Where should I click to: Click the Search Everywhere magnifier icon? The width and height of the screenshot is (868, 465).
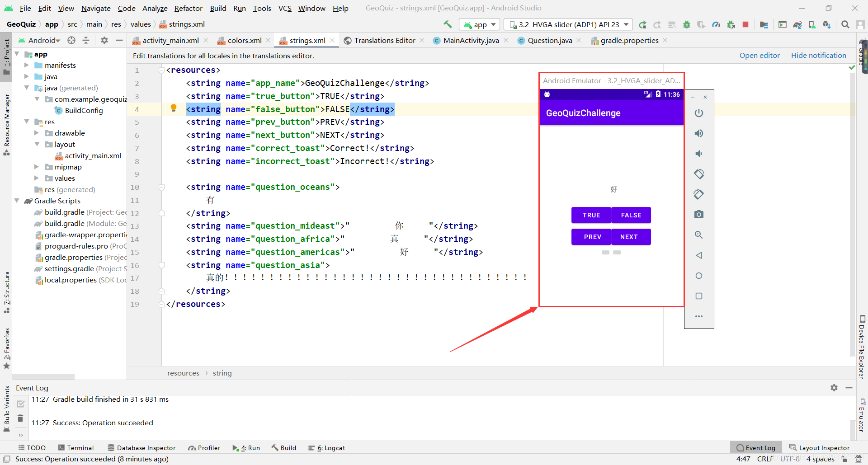(x=845, y=24)
